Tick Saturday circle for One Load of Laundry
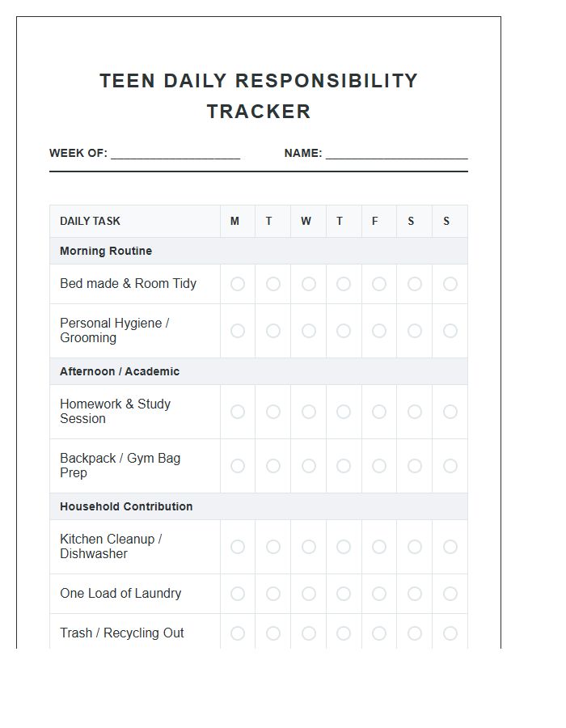This screenshot has height=728, width=566. pyautogui.click(x=415, y=594)
